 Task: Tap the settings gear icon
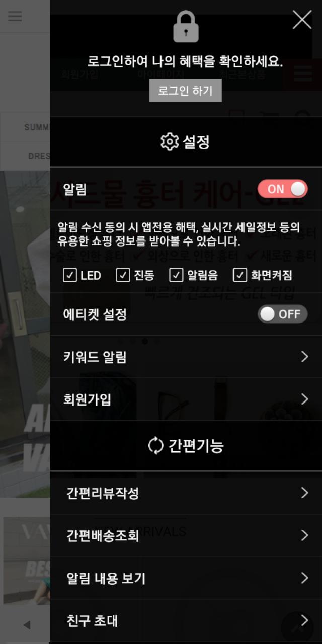point(170,142)
